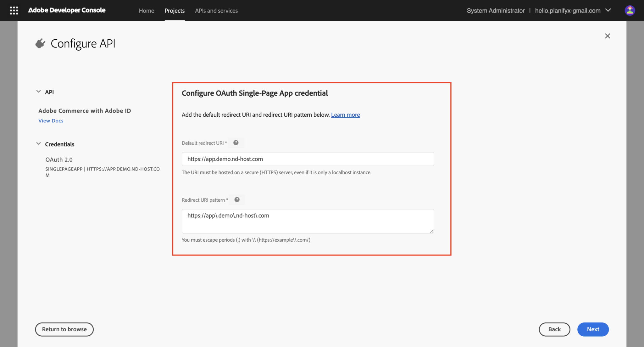Click the plug icon beside Configure API
This screenshot has height=347, width=644.
pos(40,43)
